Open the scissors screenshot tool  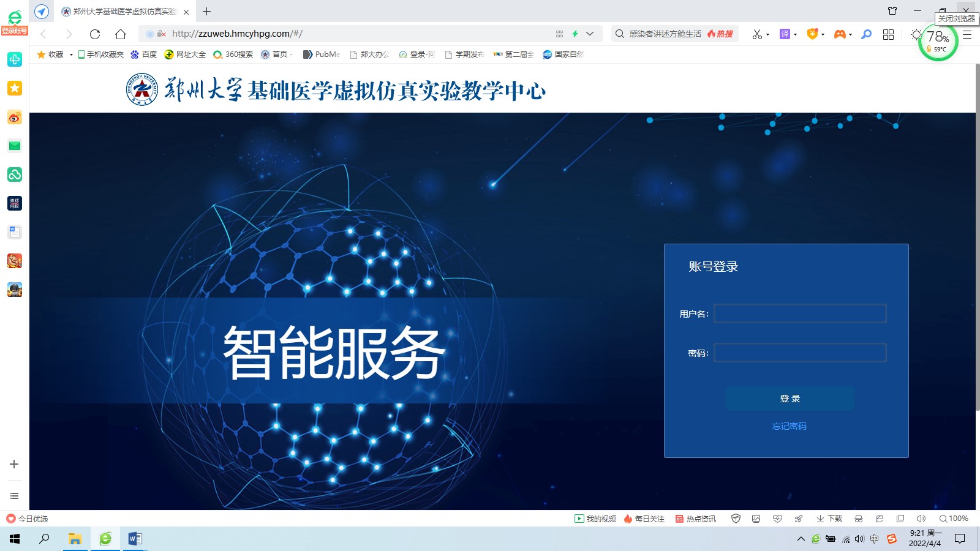click(757, 34)
